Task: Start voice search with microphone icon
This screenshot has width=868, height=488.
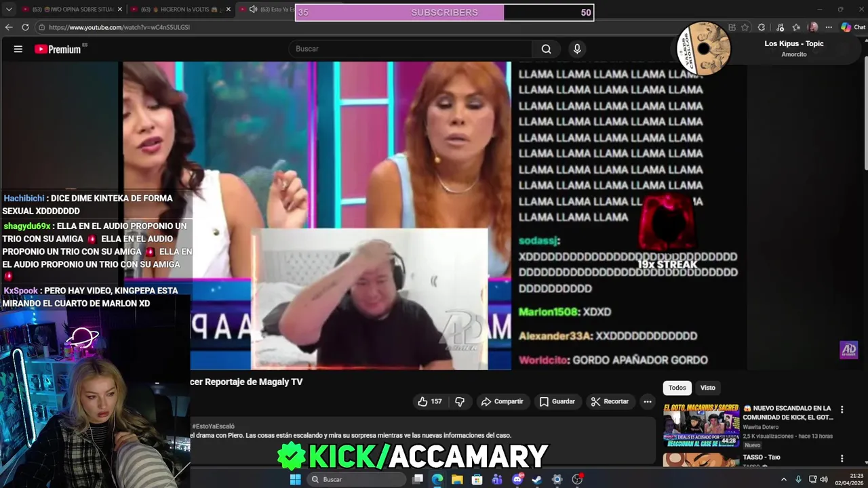Action: (x=577, y=49)
